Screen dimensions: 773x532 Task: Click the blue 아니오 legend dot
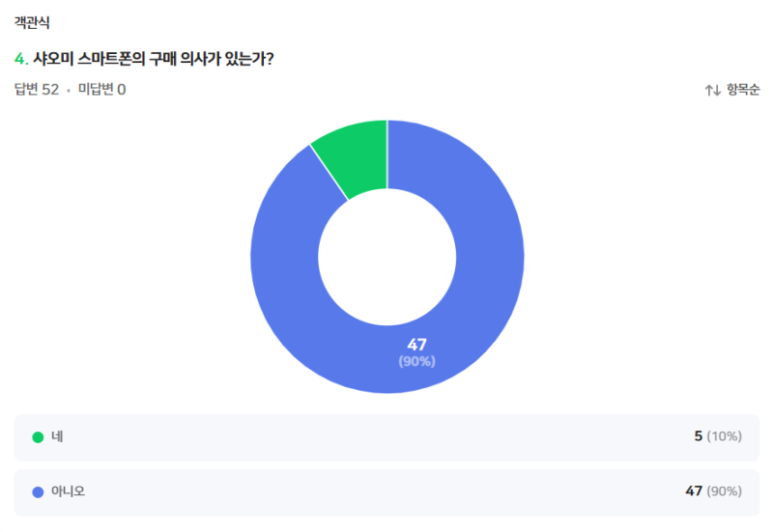(x=38, y=492)
